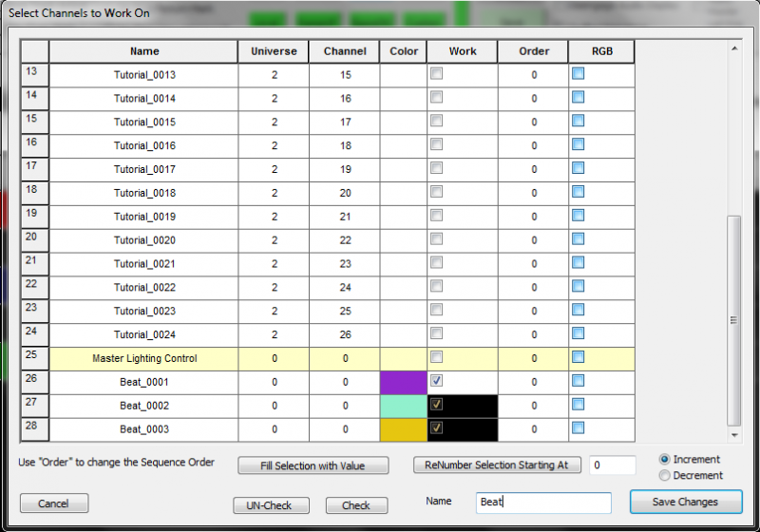The height and width of the screenshot is (532, 760).
Task: Check the Work box for Beat_0001
Action: [x=436, y=381]
